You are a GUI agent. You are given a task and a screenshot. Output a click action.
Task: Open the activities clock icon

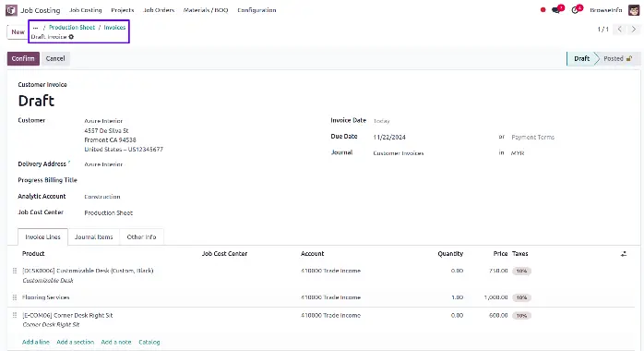point(577,9)
